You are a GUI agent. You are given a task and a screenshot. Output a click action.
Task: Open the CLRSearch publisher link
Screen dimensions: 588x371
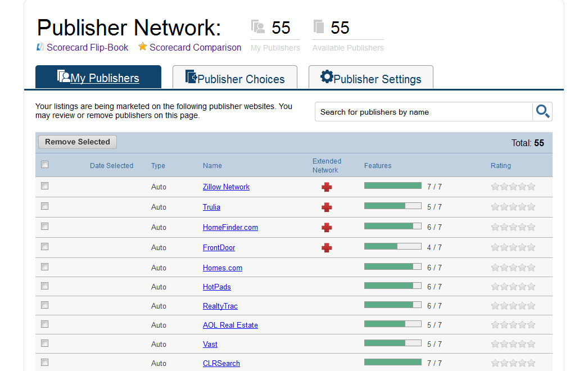(x=221, y=364)
